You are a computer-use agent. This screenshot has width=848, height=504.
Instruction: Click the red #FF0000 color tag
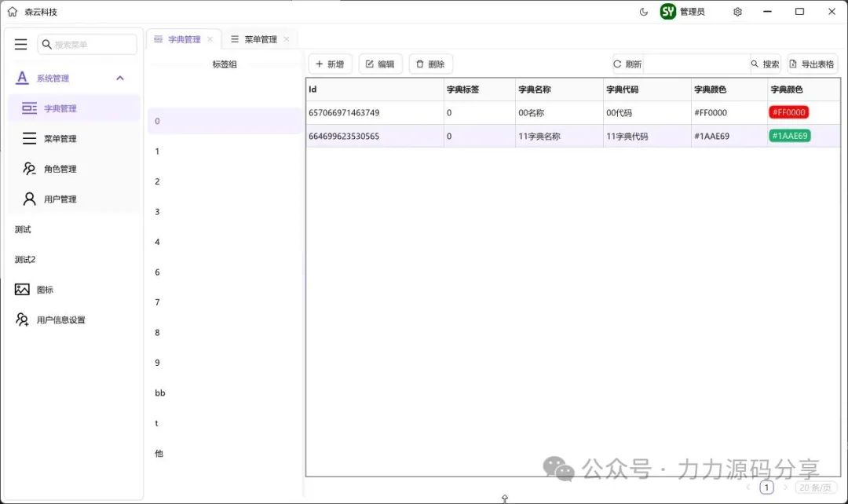[x=788, y=112]
